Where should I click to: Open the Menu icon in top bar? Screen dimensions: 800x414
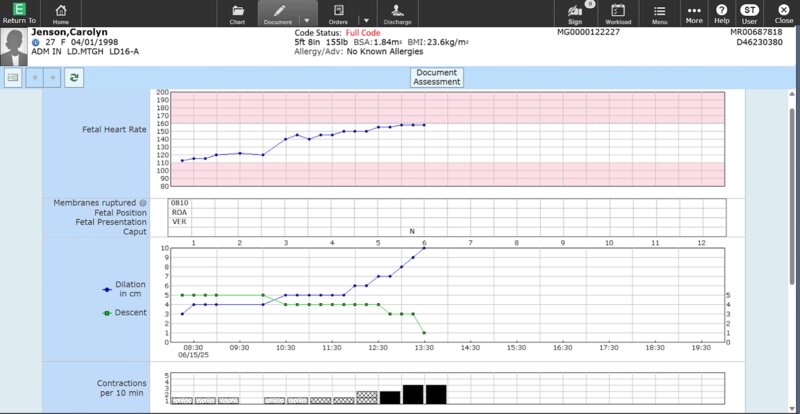[660, 13]
